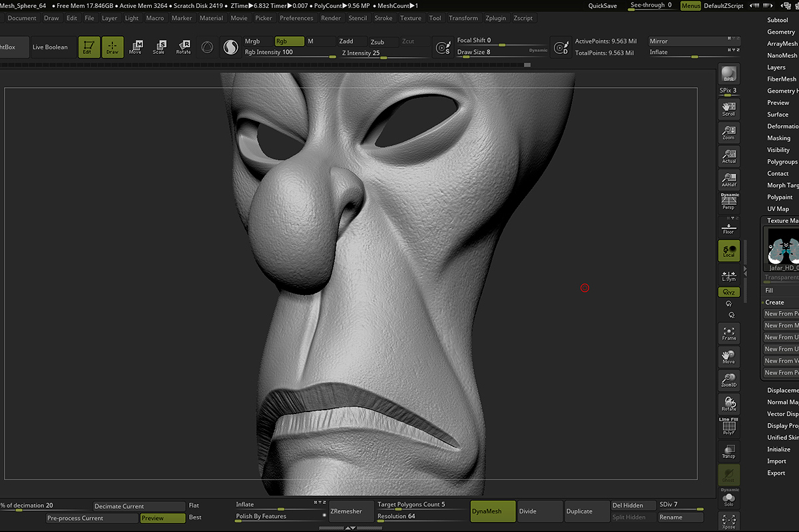
Task: Expand the Polypaint section
Action: (780, 197)
